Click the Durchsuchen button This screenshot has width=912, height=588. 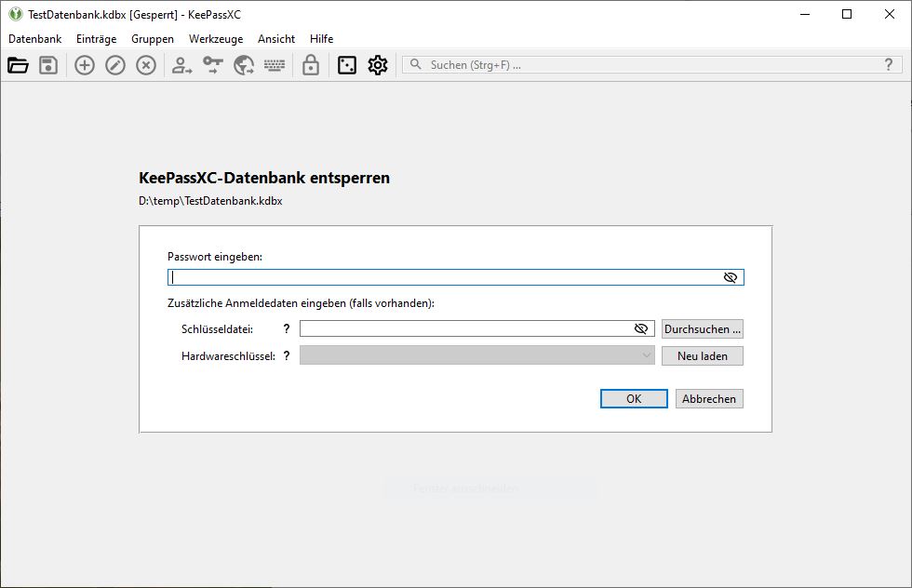pyautogui.click(x=703, y=329)
